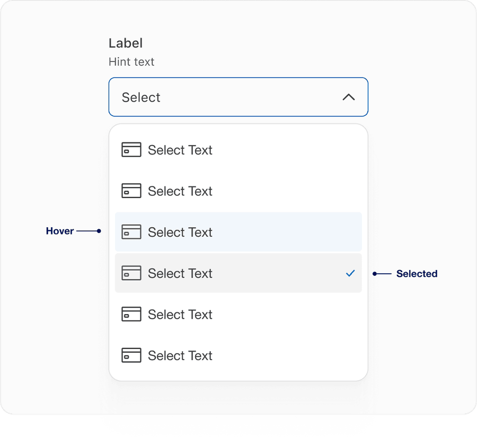Click the credit card icon on the fifth option
Screen dimensions: 477x448
(x=131, y=314)
